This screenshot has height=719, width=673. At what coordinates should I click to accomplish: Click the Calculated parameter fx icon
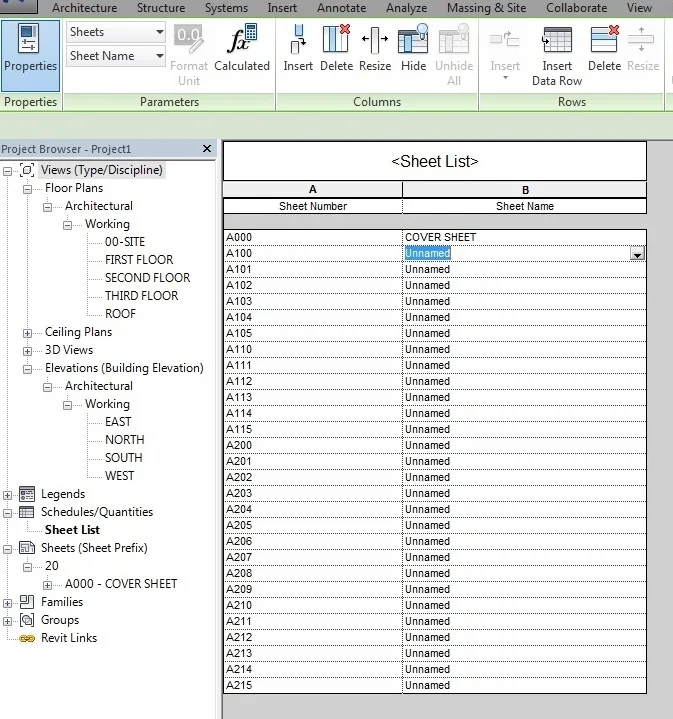click(x=242, y=39)
